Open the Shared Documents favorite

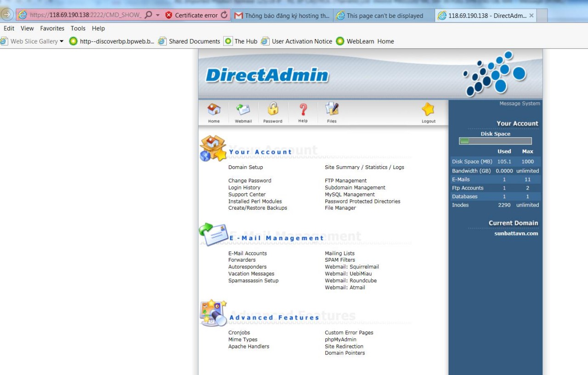pos(189,41)
